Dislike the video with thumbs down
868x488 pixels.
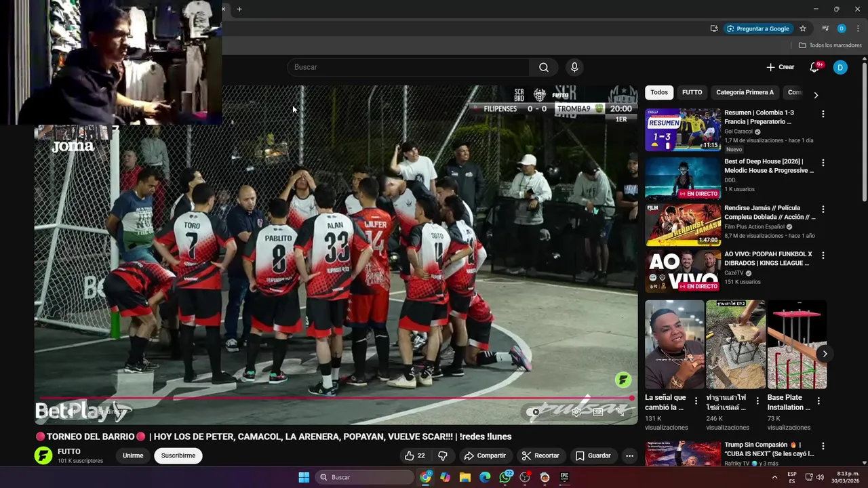[x=443, y=455]
